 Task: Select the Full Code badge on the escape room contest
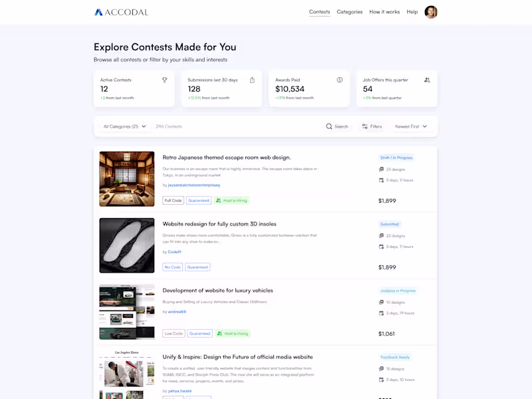(x=173, y=200)
